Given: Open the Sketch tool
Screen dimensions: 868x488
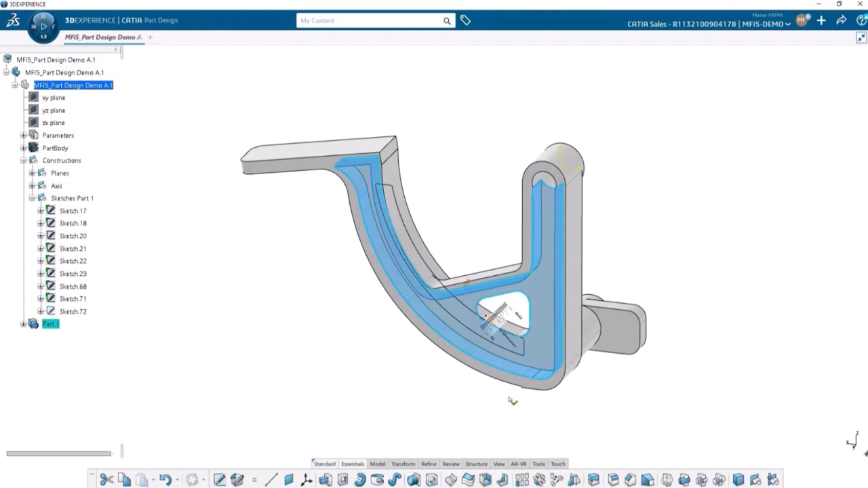Looking at the screenshot, I should 219,479.
